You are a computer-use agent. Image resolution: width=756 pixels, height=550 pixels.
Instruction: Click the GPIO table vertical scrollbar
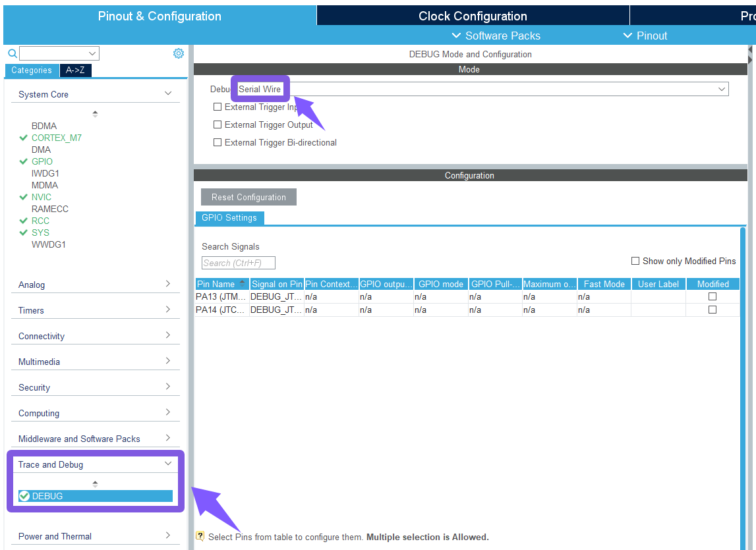[x=743, y=388]
